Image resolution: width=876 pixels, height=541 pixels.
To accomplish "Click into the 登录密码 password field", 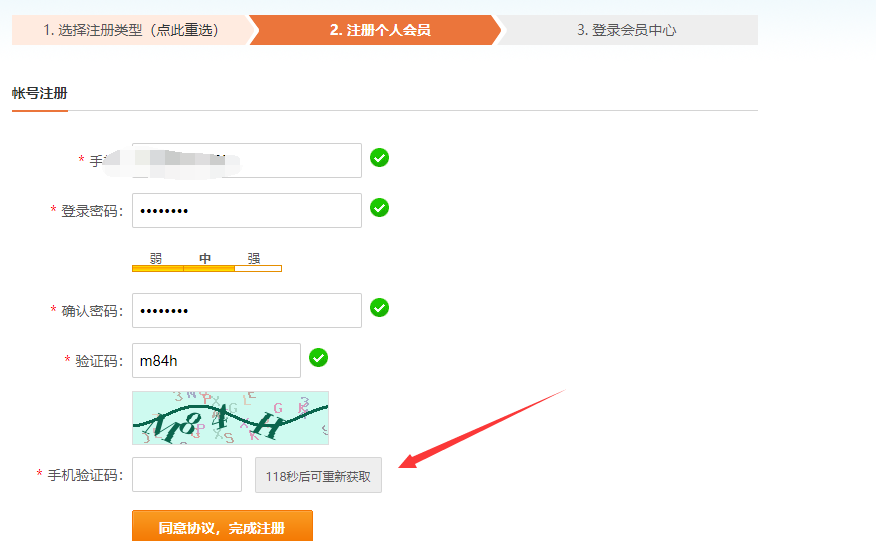I will (246, 210).
